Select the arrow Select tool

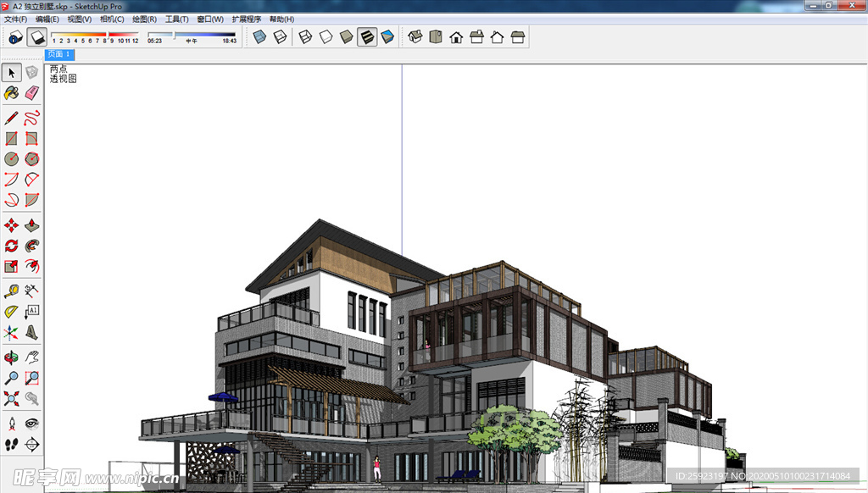[12, 73]
